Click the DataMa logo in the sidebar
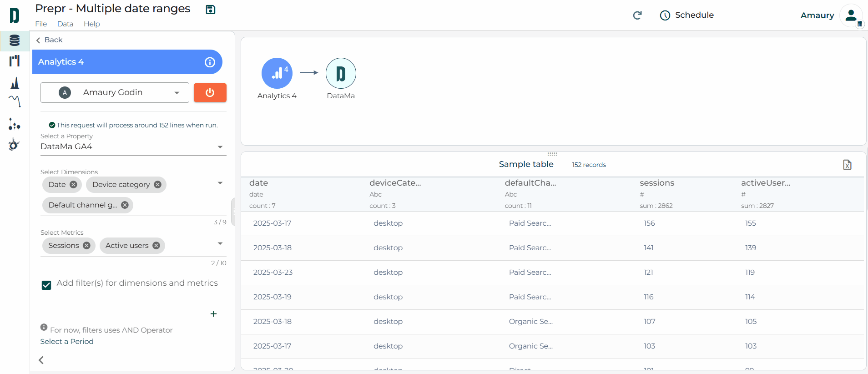Viewport: 868px width, 374px height. click(x=15, y=15)
